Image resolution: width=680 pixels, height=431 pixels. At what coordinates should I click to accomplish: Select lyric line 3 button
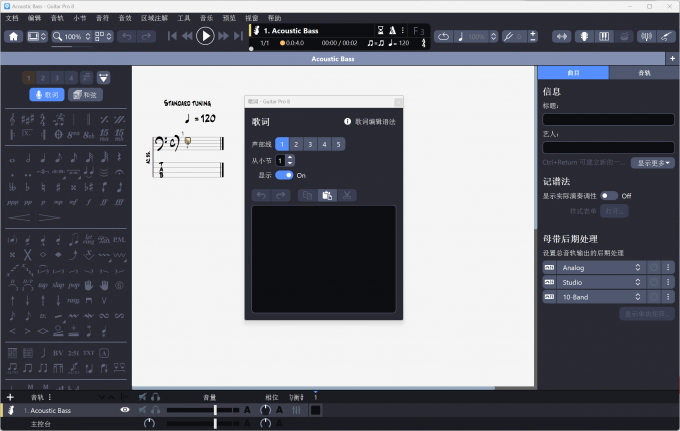pyautogui.click(x=311, y=145)
